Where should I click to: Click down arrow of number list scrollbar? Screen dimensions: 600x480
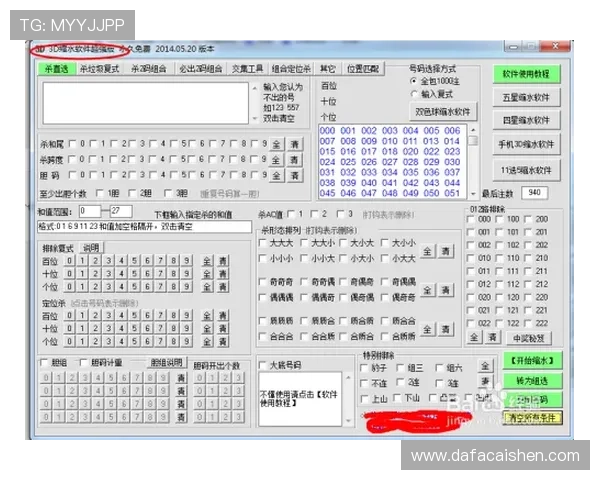click(473, 194)
